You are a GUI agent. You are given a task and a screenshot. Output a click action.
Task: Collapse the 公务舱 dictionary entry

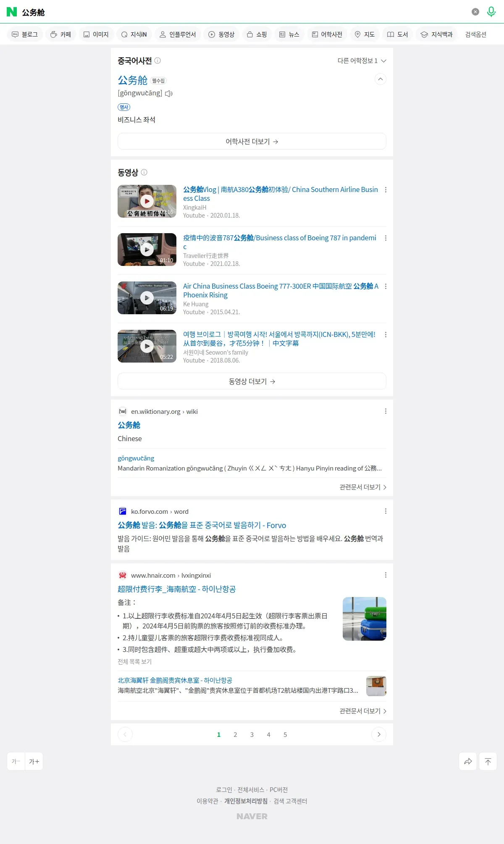click(x=380, y=79)
